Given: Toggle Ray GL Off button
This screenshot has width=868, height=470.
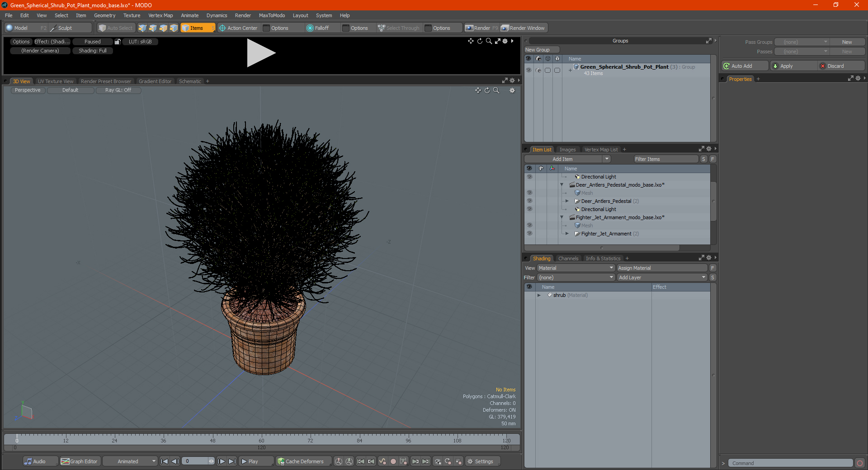Looking at the screenshot, I should pyautogui.click(x=118, y=90).
